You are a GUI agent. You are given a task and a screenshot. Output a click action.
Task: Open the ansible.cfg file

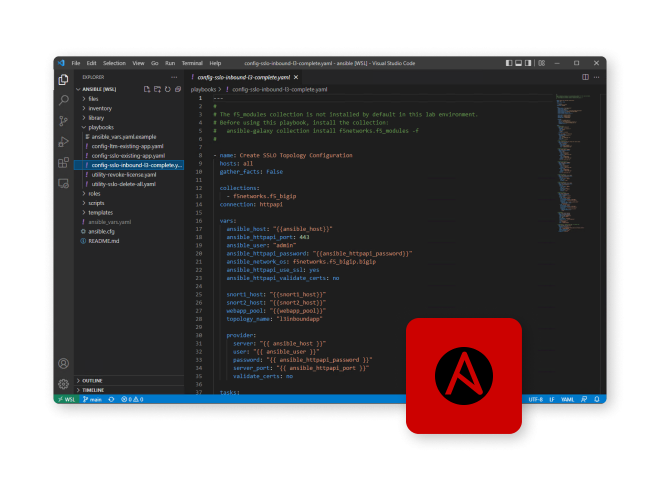tap(129, 232)
